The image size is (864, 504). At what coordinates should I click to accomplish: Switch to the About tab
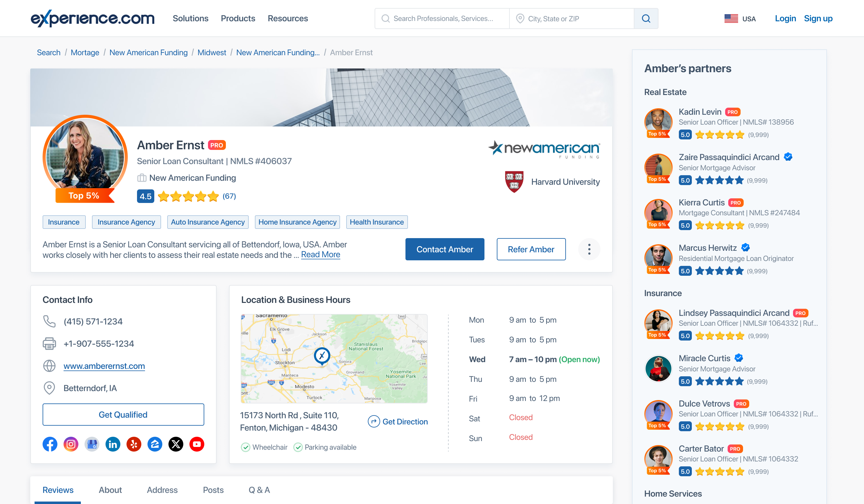pyautogui.click(x=110, y=490)
